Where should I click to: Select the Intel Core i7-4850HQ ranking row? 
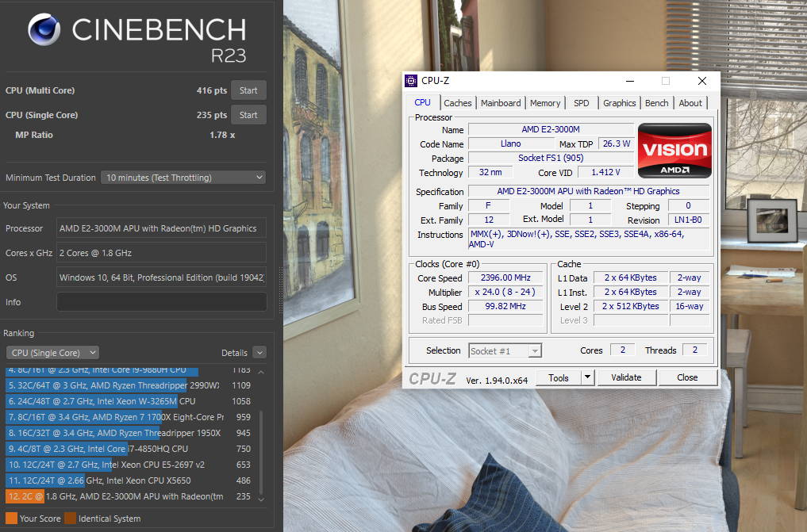click(129, 449)
